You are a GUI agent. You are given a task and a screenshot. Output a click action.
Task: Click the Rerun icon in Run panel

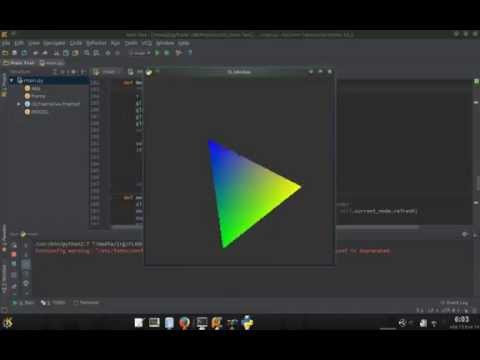14,246
